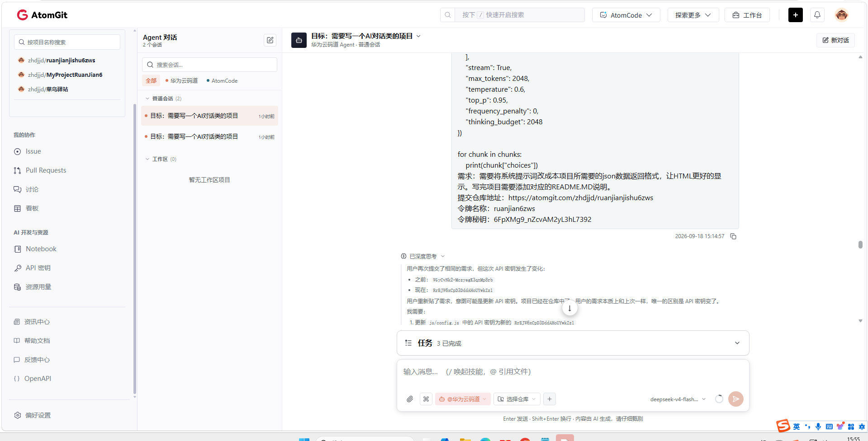Expand the 任务 3 已完成 panel
The width and height of the screenshot is (868, 441).
(x=573, y=343)
